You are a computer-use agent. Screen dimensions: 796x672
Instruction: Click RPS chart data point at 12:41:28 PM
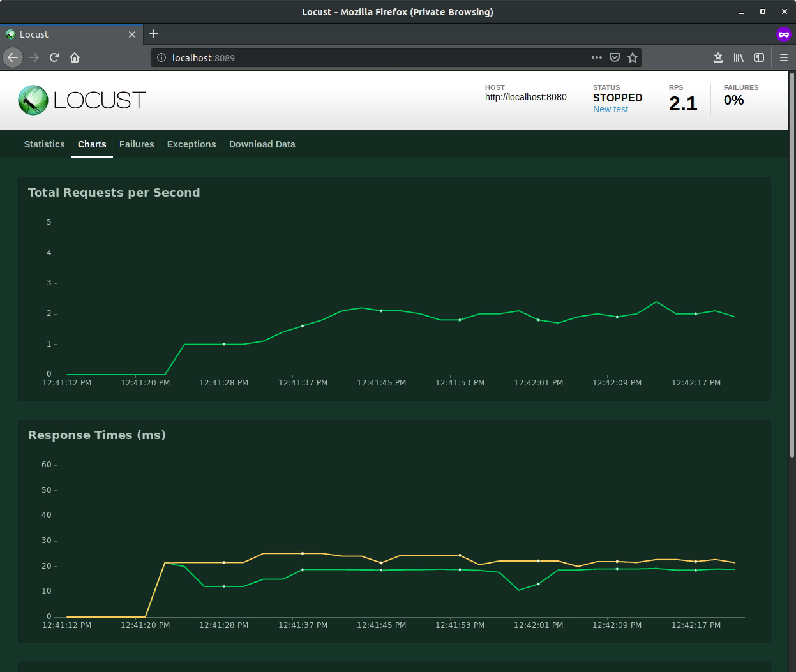pos(224,344)
